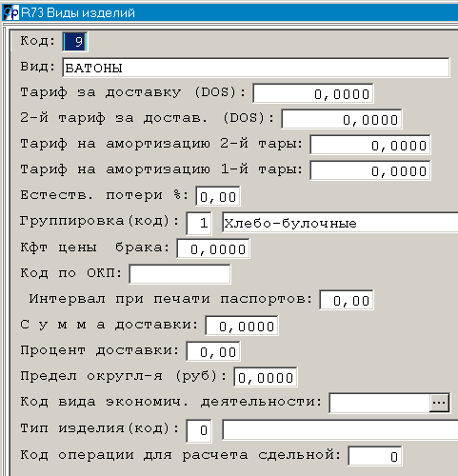
Task: Focus the Тариф за доставку (DOS) field
Action: 313,93
